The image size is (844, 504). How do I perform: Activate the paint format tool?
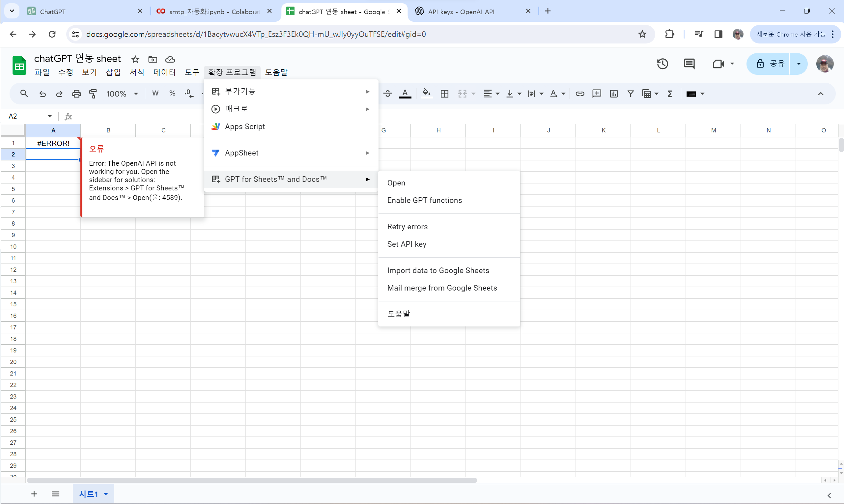(93, 94)
